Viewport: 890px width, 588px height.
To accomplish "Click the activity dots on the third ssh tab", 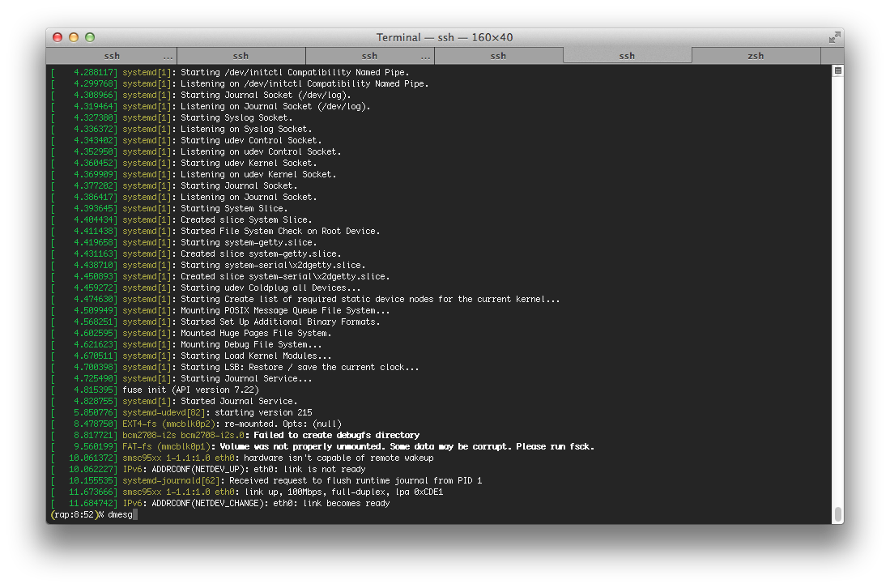I will (x=425, y=57).
